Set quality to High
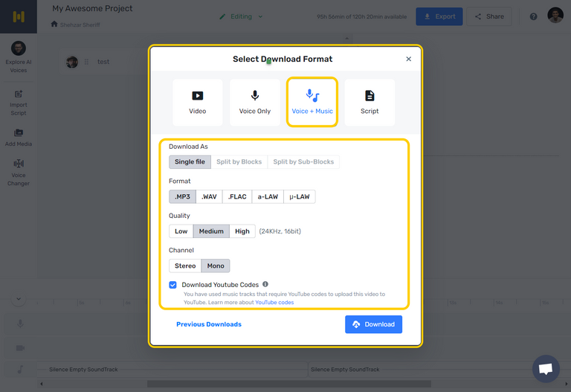Image resolution: width=571 pixels, height=392 pixels. tap(242, 231)
